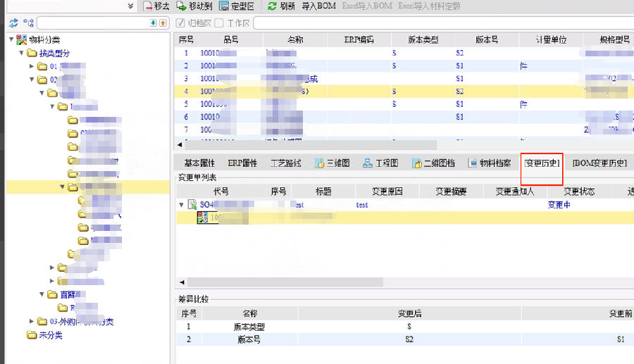Click the 移动到 (move to) toolbar icon
The width and height of the screenshot is (634, 364).
(x=182, y=6)
